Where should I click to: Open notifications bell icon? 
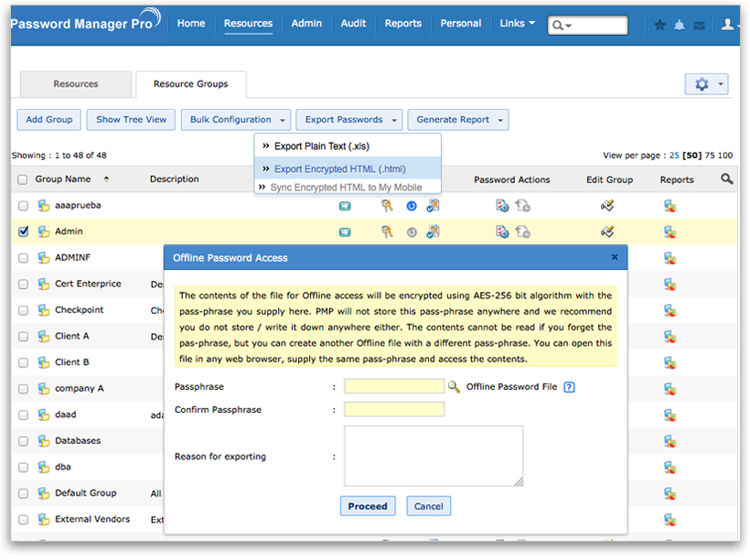(x=680, y=25)
